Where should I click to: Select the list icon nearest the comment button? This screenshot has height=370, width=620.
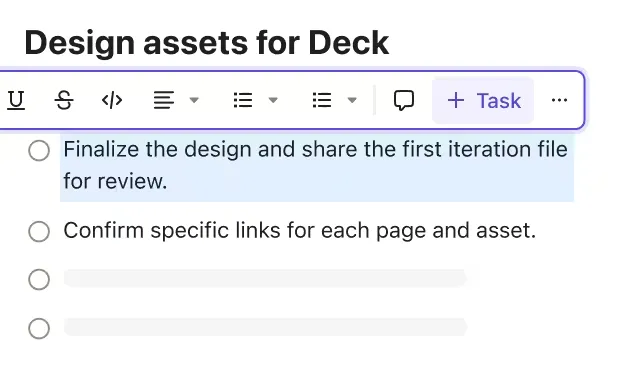point(322,100)
